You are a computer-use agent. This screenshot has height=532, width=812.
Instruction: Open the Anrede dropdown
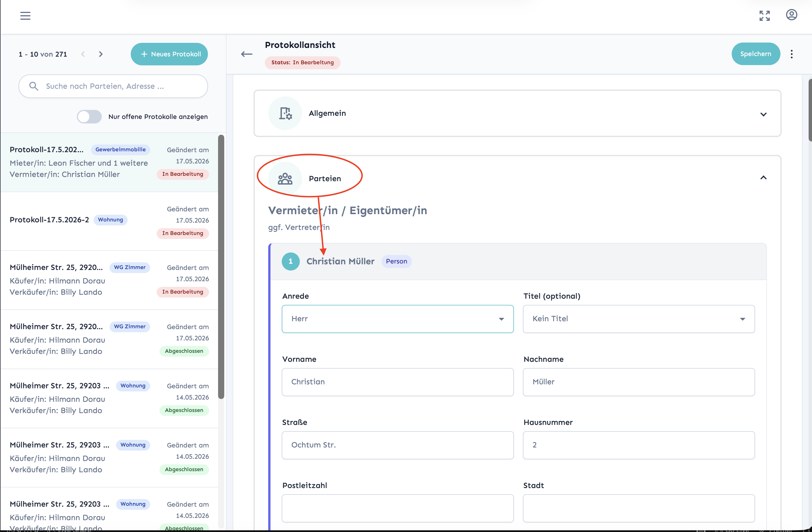pos(398,319)
